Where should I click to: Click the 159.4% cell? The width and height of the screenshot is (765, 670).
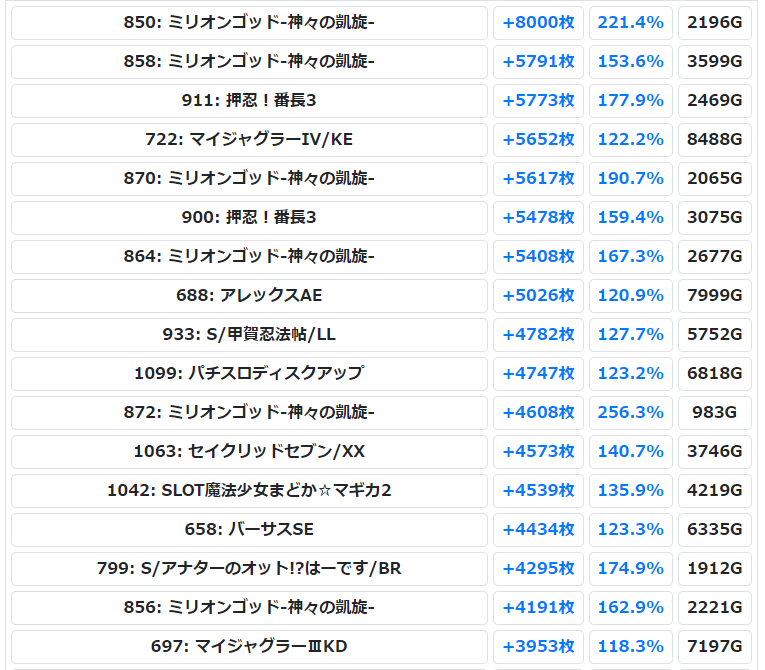(x=630, y=218)
